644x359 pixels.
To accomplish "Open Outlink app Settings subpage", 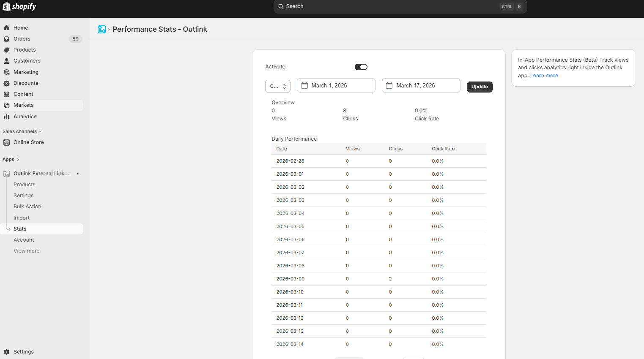I will pos(23,196).
